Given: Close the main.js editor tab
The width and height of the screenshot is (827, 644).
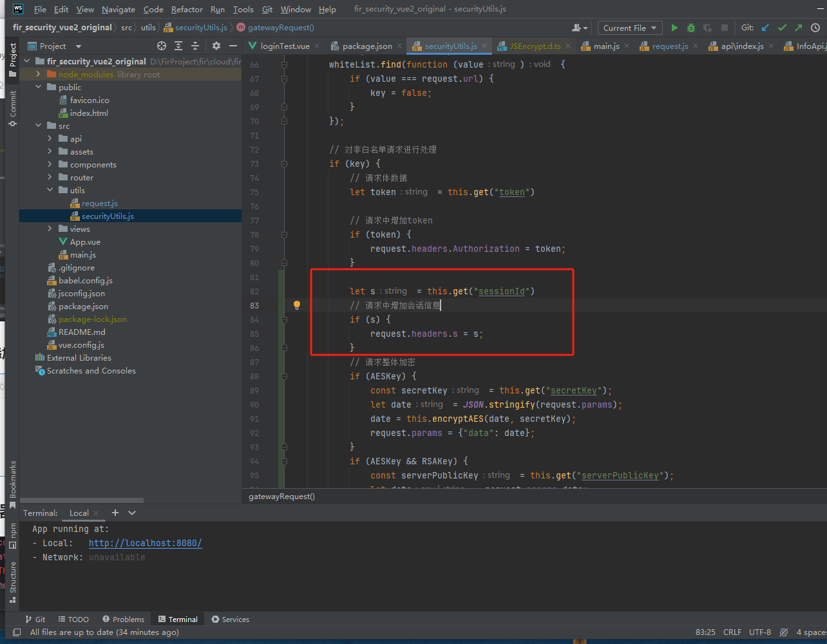Looking at the screenshot, I should [627, 46].
